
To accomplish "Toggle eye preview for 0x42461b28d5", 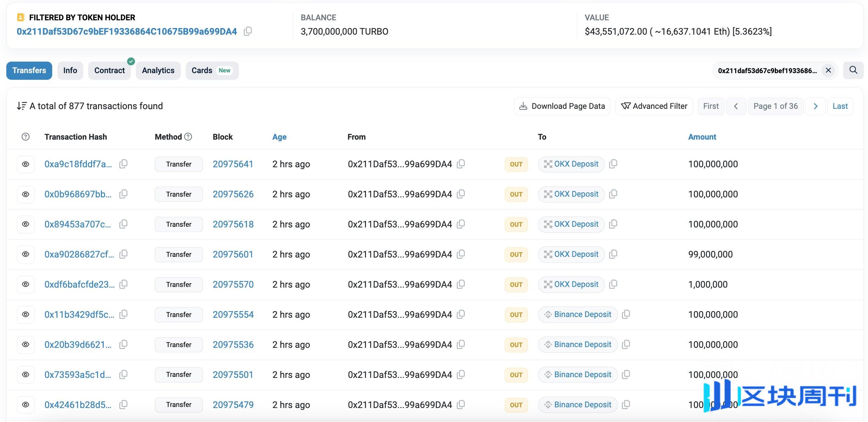I will click(x=26, y=405).
